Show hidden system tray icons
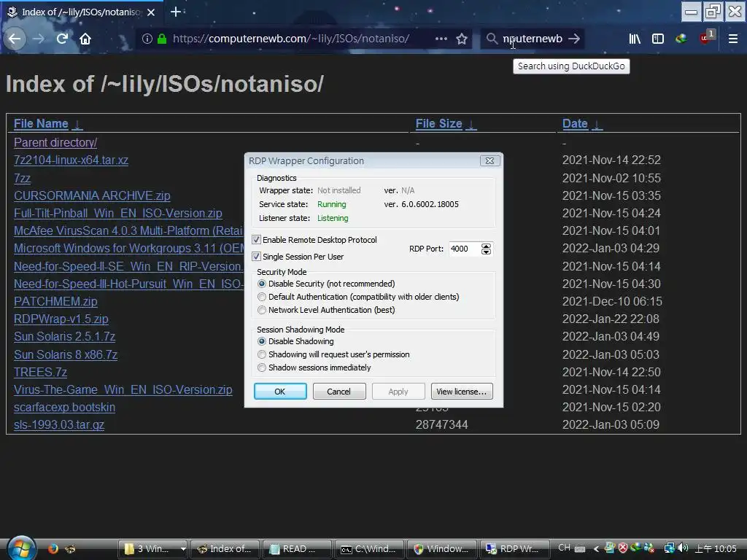Screen dimensions: 747x560 click(596, 548)
